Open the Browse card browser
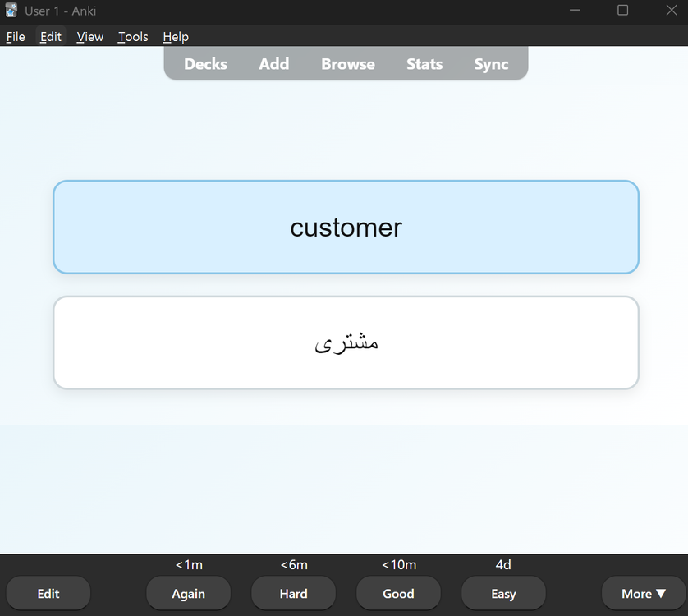688x616 pixels. 348,64
